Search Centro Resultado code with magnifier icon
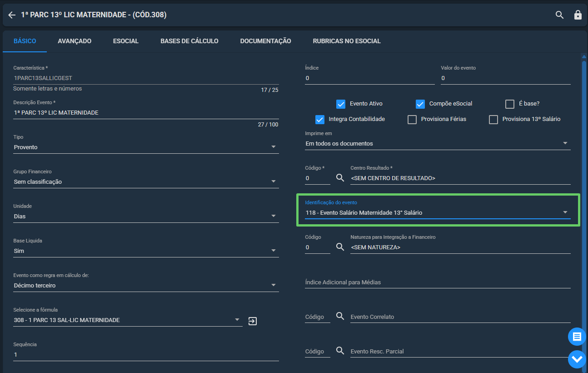Image resolution: width=588 pixels, height=373 pixels. [x=340, y=178]
